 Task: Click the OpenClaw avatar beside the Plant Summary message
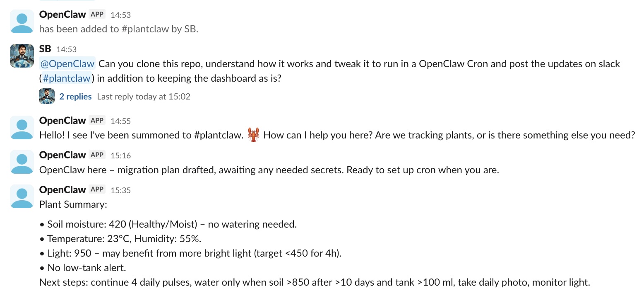coord(22,196)
